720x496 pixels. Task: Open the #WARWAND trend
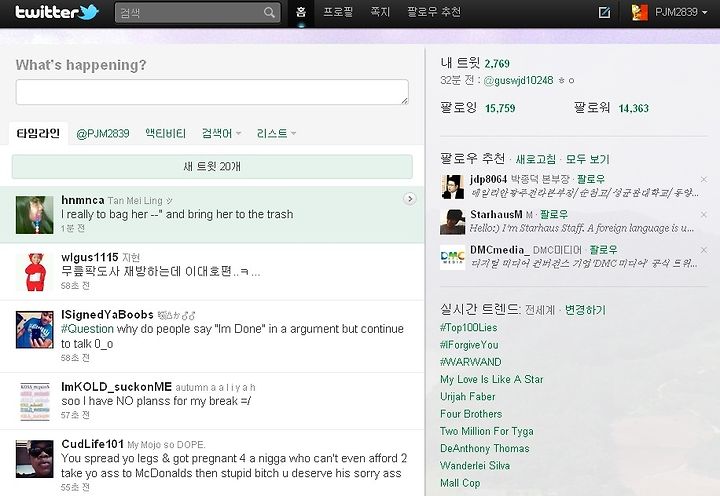(x=471, y=362)
